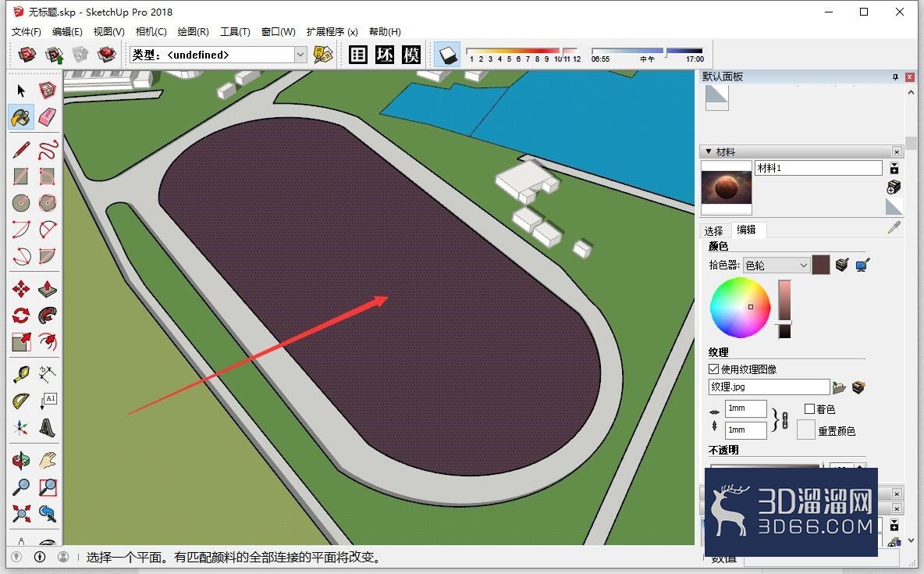This screenshot has width=924, height=574.
Task: Select the Line pencil tool
Action: click(21, 150)
